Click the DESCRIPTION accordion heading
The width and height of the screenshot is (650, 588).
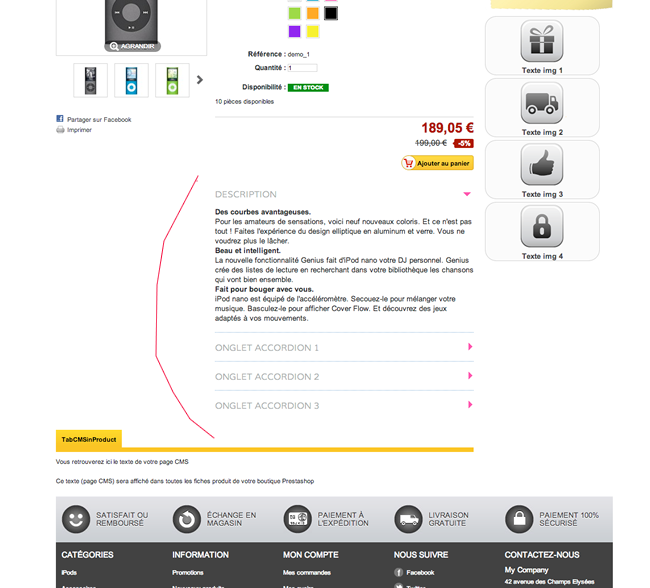246,194
